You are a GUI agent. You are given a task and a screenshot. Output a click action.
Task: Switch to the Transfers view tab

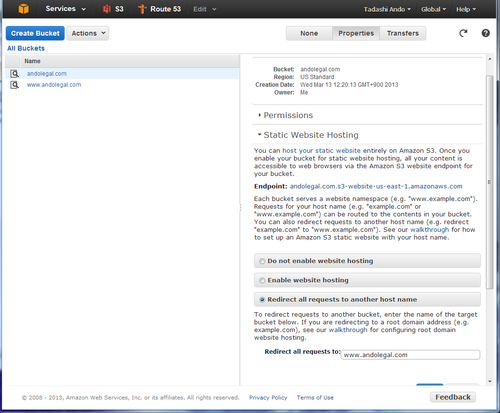(403, 33)
